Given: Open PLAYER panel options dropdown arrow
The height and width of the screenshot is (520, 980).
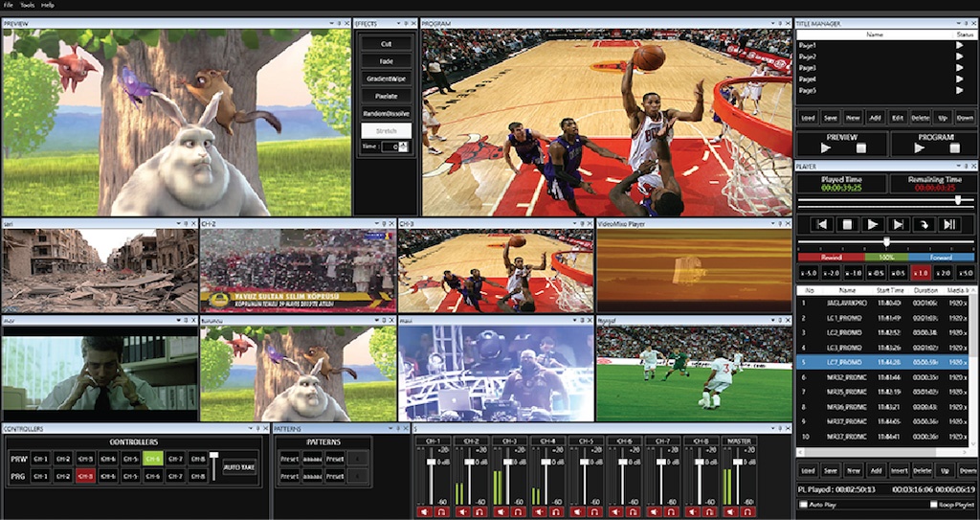Looking at the screenshot, I should point(957,167).
